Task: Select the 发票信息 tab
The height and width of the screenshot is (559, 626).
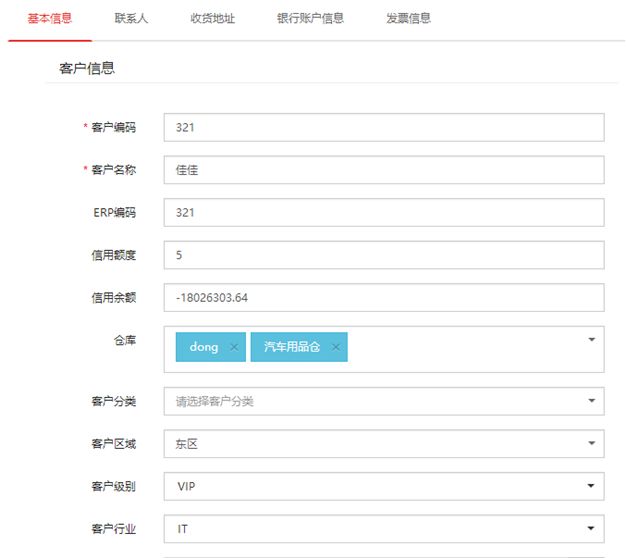Action: point(408,18)
